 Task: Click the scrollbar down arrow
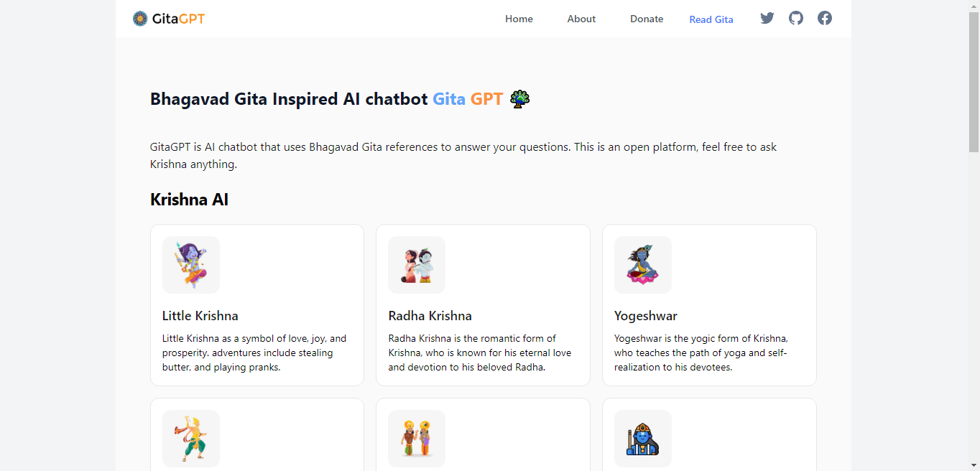[x=974, y=465]
